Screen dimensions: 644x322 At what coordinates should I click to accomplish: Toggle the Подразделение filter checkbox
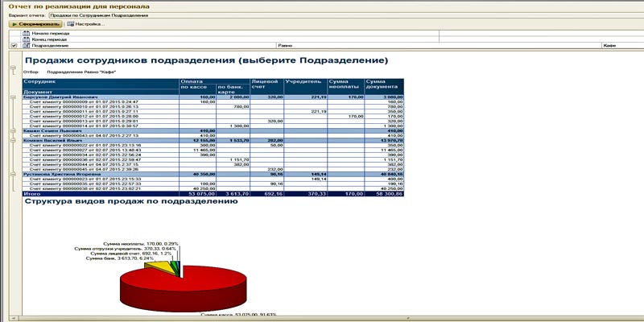14,46
